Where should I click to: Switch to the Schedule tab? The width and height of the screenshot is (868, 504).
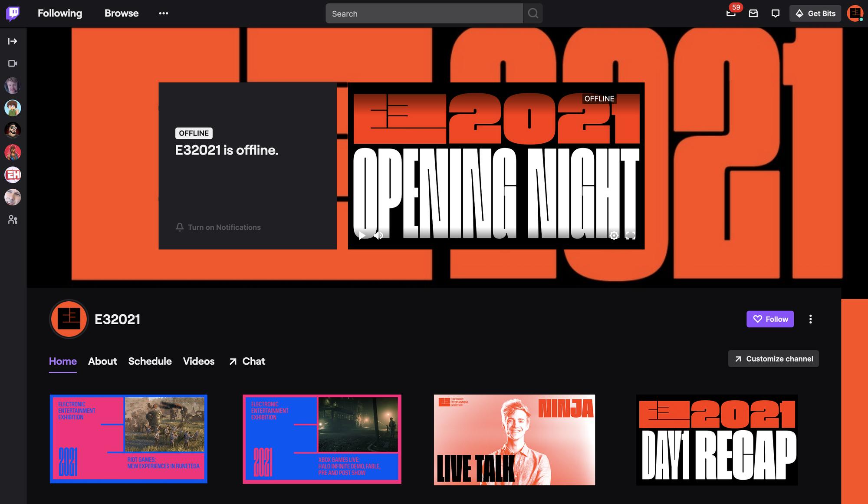click(150, 361)
